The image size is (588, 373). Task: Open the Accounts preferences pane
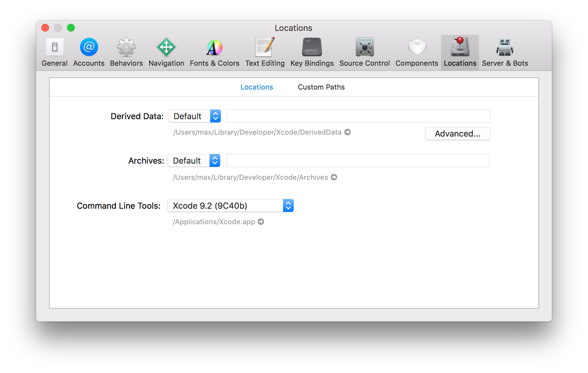tap(89, 52)
